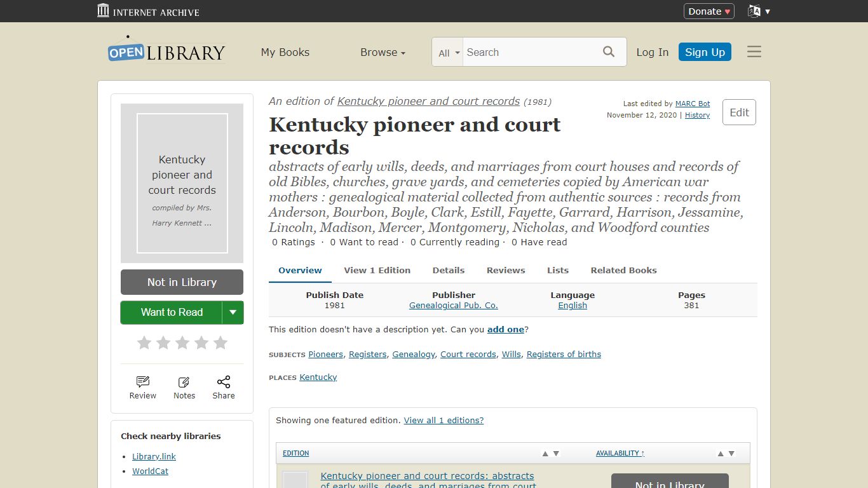
Task: Open the Want to Read dropdown arrow
Action: 233,312
